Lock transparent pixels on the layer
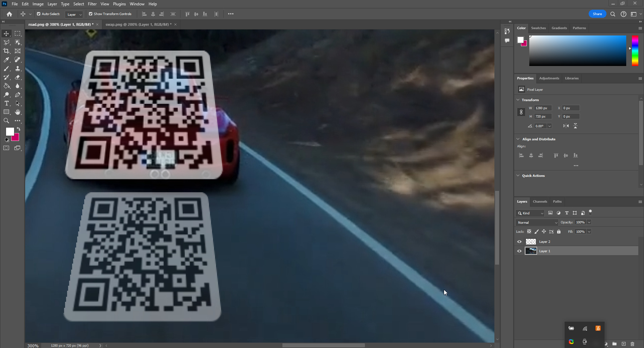The height and width of the screenshot is (348, 644). coord(529,231)
